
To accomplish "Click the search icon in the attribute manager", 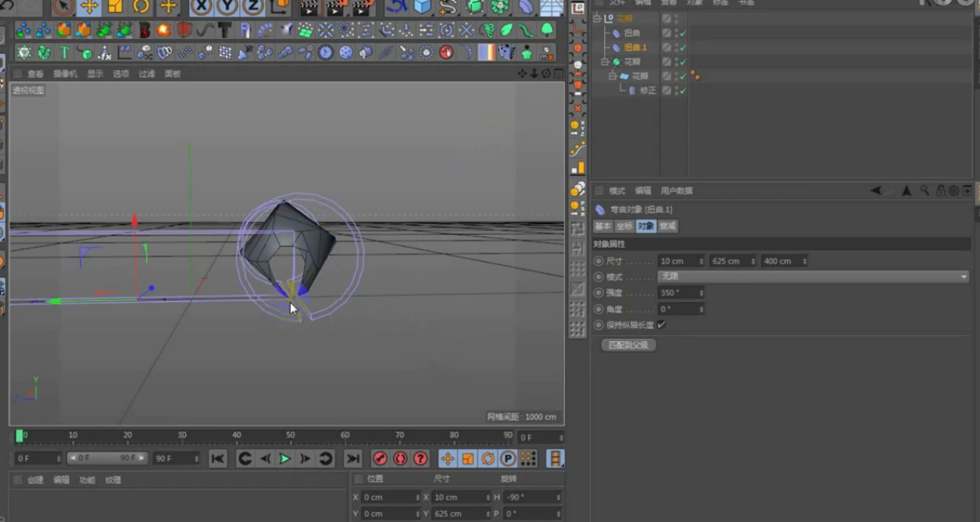I will (x=924, y=191).
